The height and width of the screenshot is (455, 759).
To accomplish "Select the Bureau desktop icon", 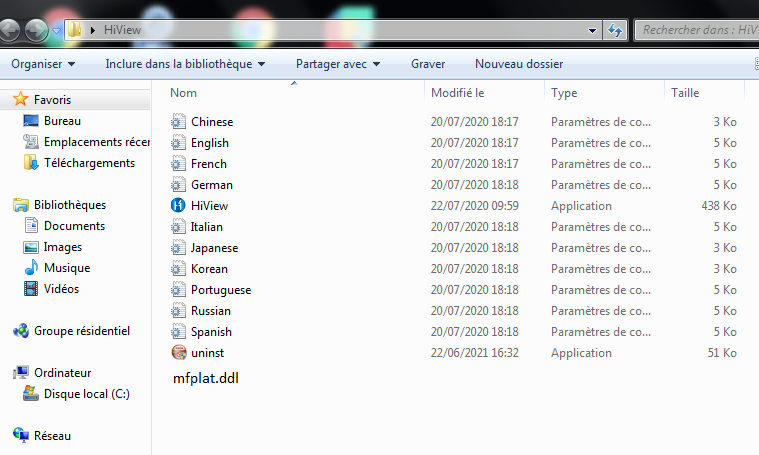I will click(x=29, y=121).
